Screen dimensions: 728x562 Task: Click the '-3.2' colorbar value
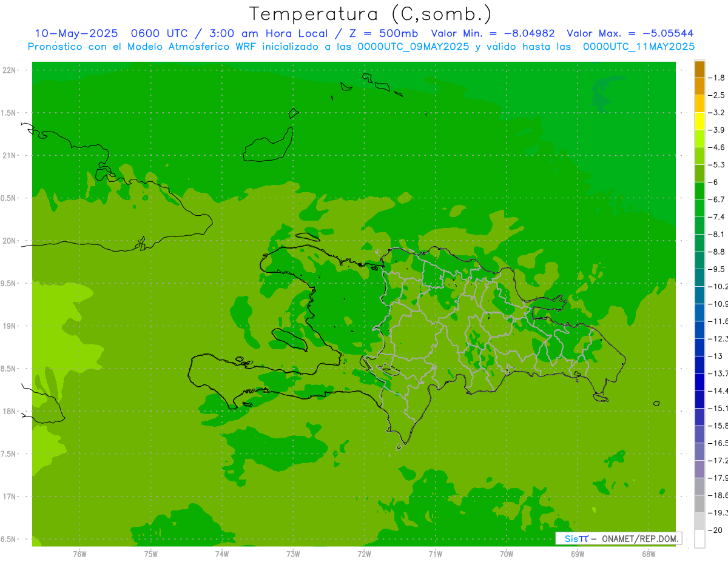(x=717, y=113)
